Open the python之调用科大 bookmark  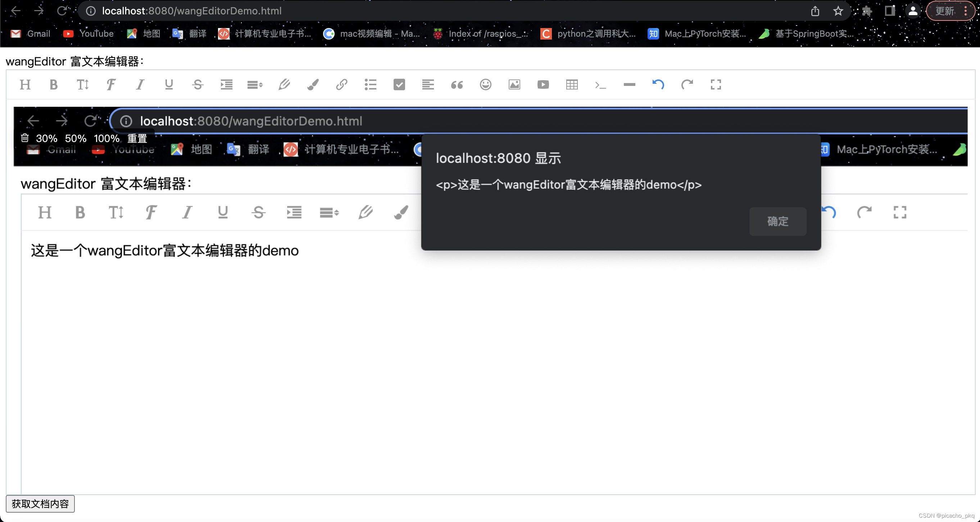(588, 34)
